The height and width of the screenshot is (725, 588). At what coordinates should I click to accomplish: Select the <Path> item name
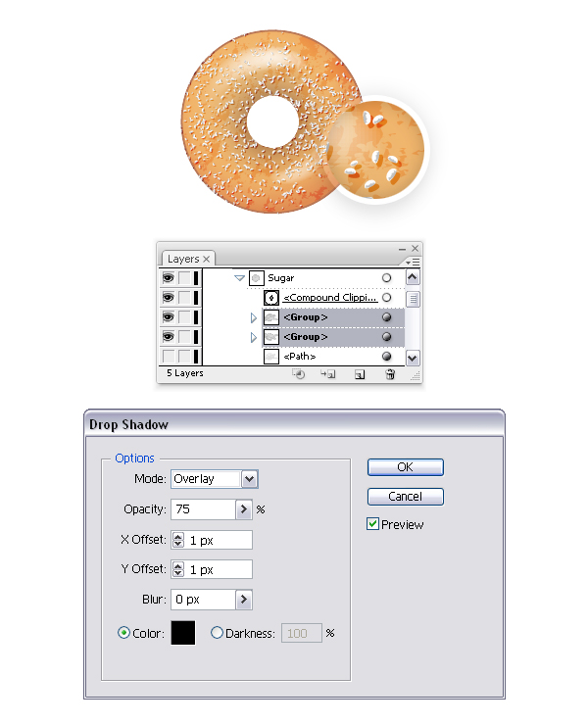[x=299, y=357]
